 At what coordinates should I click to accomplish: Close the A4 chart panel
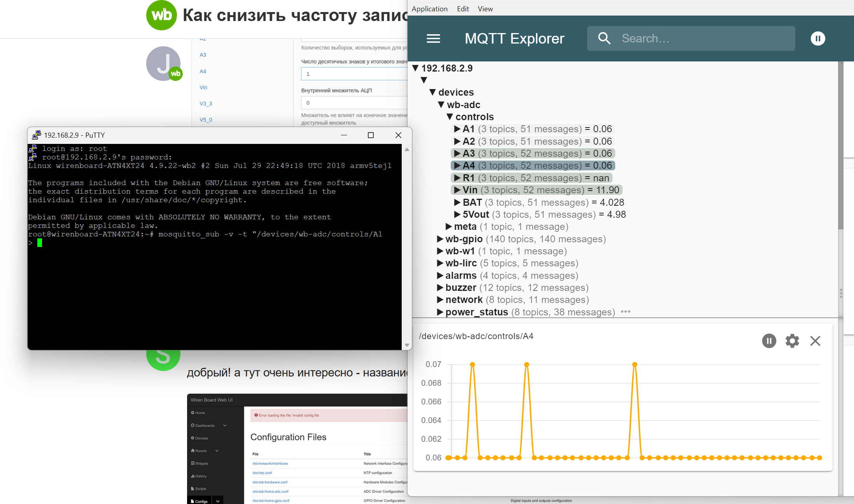[x=815, y=341]
